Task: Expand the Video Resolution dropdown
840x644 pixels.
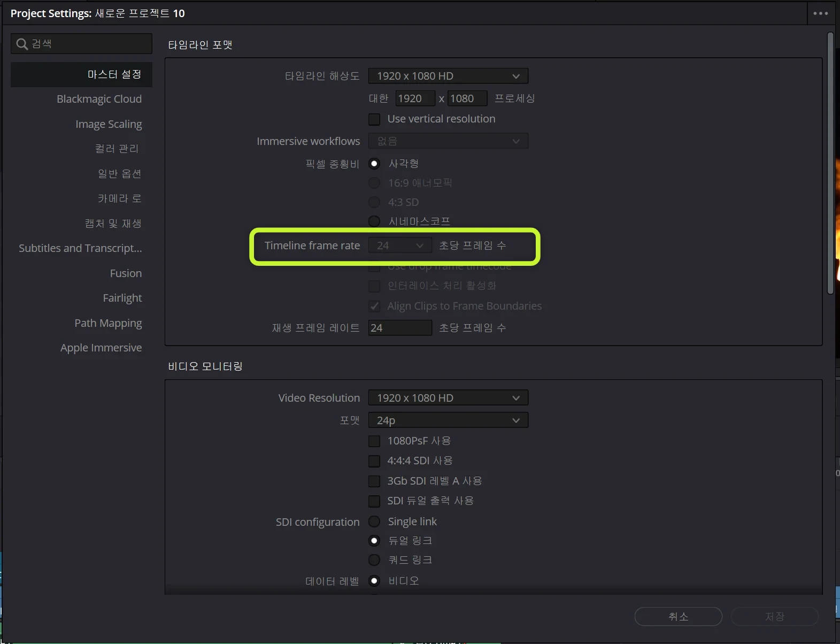Action: coord(448,398)
